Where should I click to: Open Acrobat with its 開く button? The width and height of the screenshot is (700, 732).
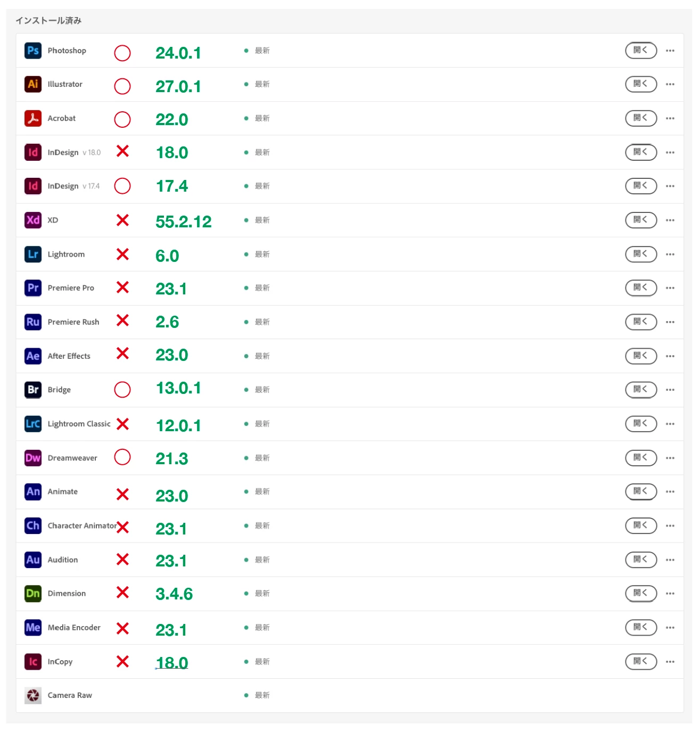tap(641, 118)
